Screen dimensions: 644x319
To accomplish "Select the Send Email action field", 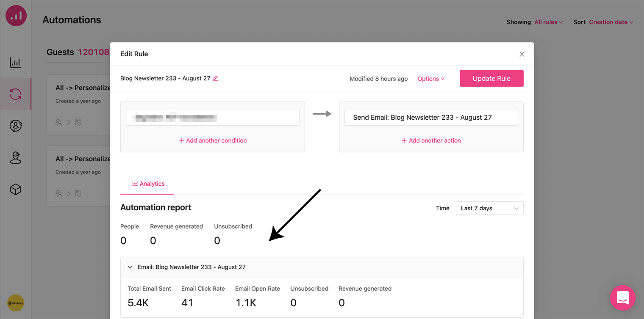I will coord(431,117).
